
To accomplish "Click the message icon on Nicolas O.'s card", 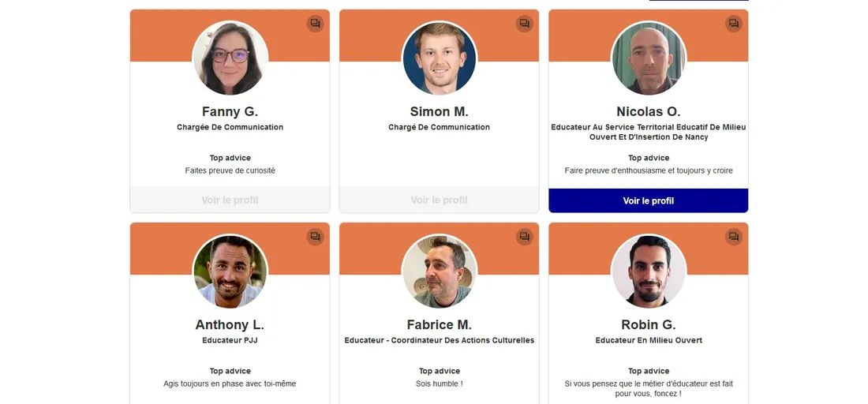I will point(734,24).
